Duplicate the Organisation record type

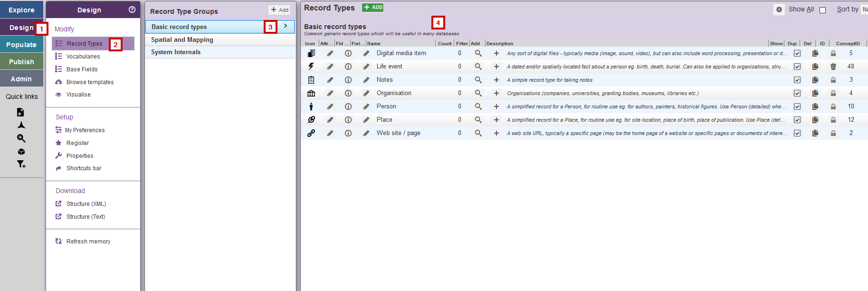point(815,93)
